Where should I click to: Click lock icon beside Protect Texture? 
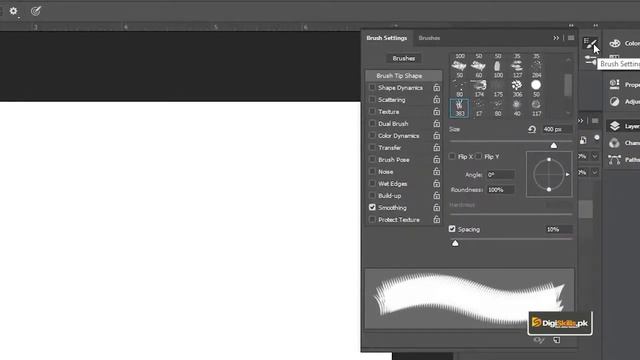coord(436,220)
